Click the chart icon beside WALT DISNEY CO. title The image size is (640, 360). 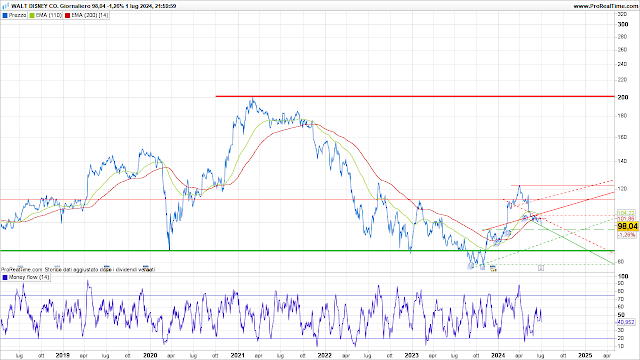(x=5, y=6)
